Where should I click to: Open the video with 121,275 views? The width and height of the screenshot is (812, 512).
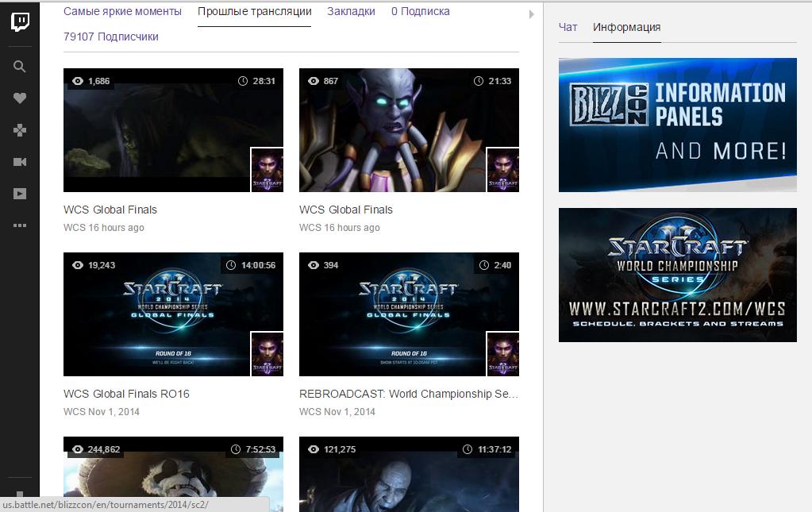coord(409,474)
